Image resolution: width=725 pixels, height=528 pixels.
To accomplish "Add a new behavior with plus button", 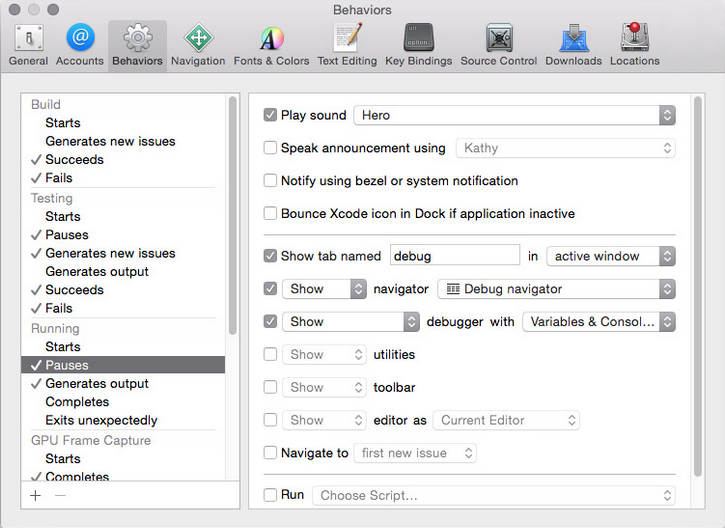I will pyautogui.click(x=36, y=496).
